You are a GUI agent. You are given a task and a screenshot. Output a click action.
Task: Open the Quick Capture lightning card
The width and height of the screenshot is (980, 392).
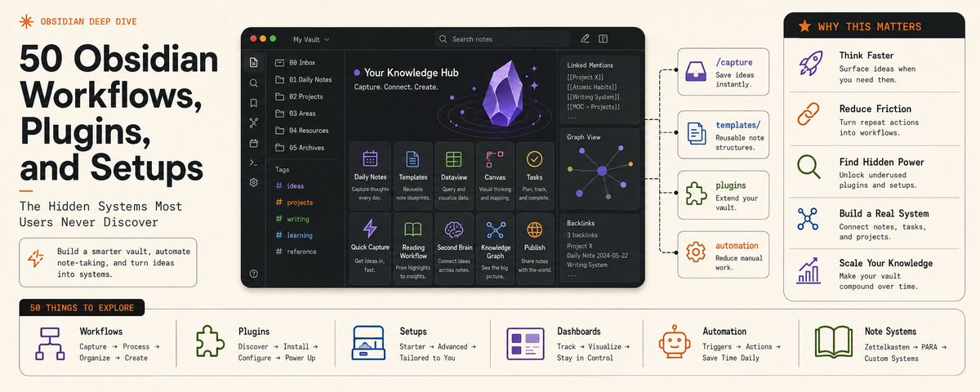(370, 248)
